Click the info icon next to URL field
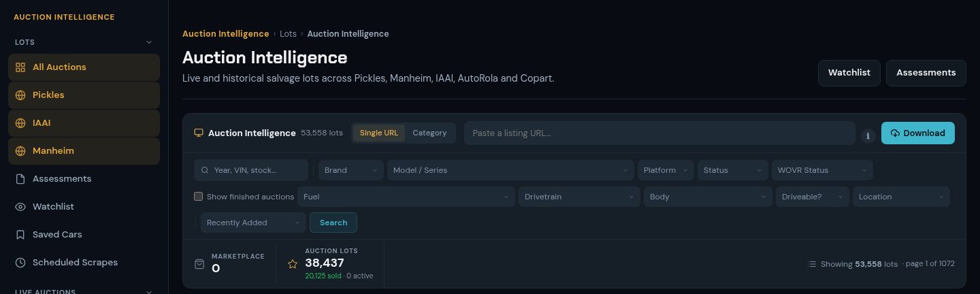 pyautogui.click(x=868, y=135)
